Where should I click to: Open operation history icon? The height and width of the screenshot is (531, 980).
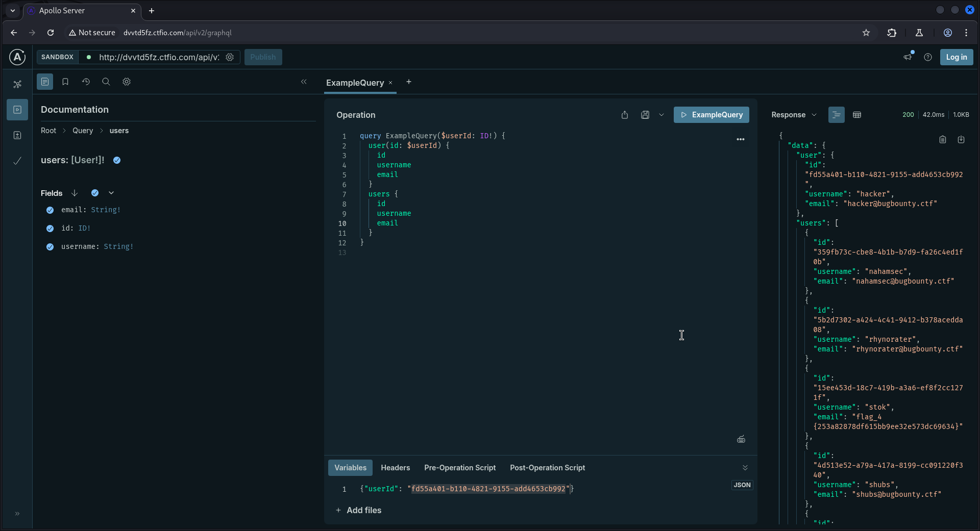[86, 82]
